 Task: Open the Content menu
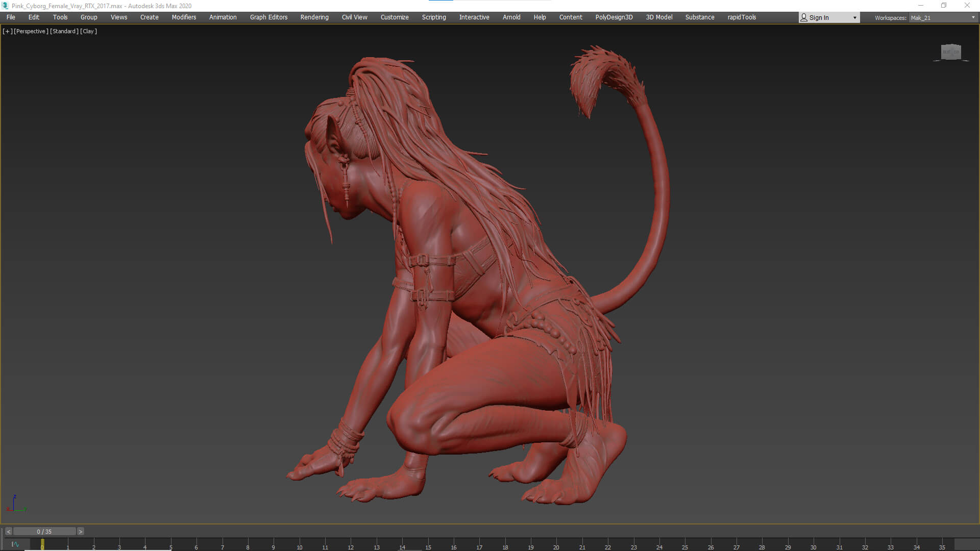click(x=571, y=17)
